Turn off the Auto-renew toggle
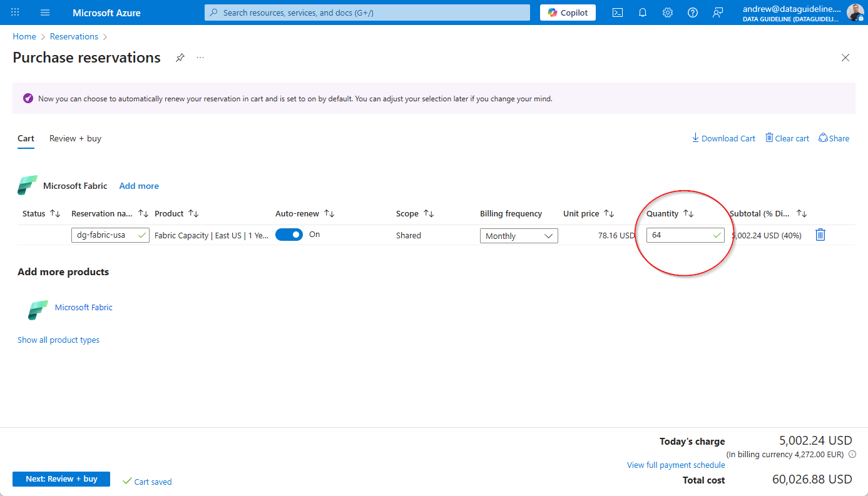Viewport: 868px width, 496px height. [x=288, y=235]
